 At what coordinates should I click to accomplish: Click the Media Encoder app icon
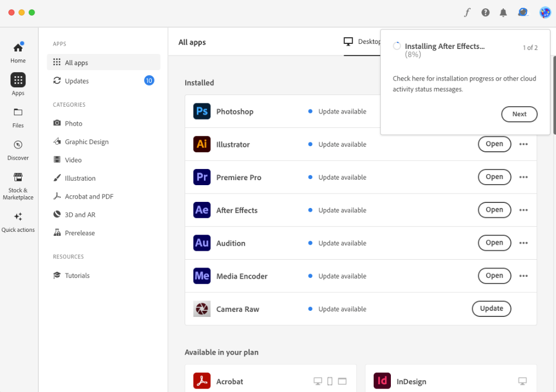point(202,276)
